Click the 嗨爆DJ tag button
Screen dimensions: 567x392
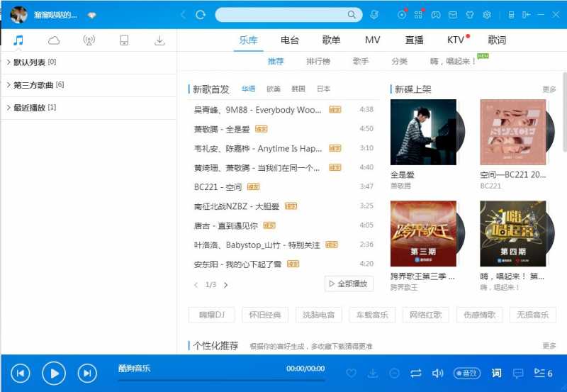click(211, 315)
